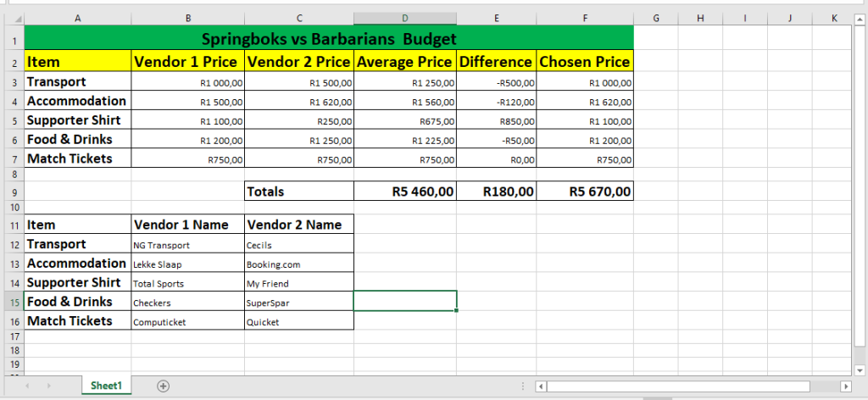This screenshot has width=868, height=400.
Task: Select the Chosen Price total R5 670,00 cell
Action: pyautogui.click(x=585, y=192)
